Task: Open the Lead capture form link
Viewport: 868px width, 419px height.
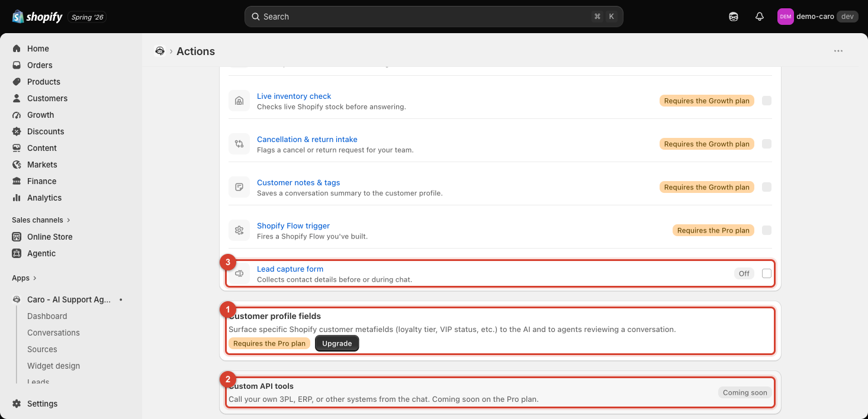Action: click(290, 269)
